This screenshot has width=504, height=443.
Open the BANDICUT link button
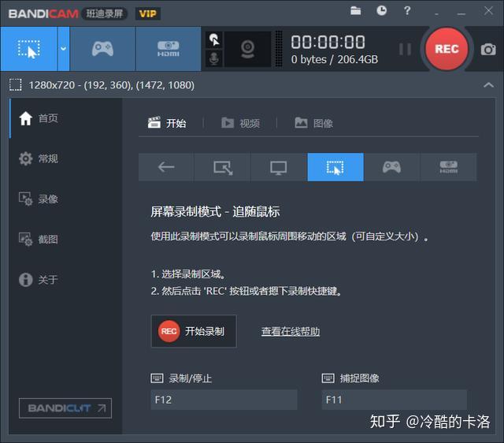pos(65,408)
